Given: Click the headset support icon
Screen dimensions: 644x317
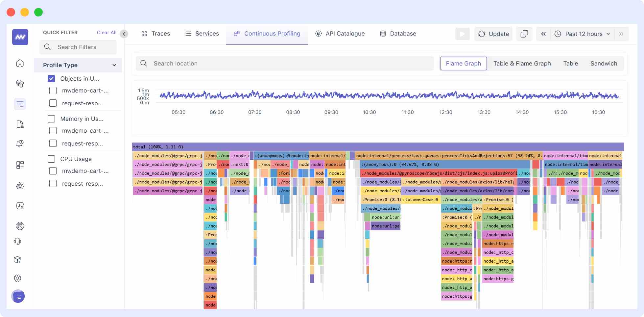Looking at the screenshot, I should click(x=18, y=242).
